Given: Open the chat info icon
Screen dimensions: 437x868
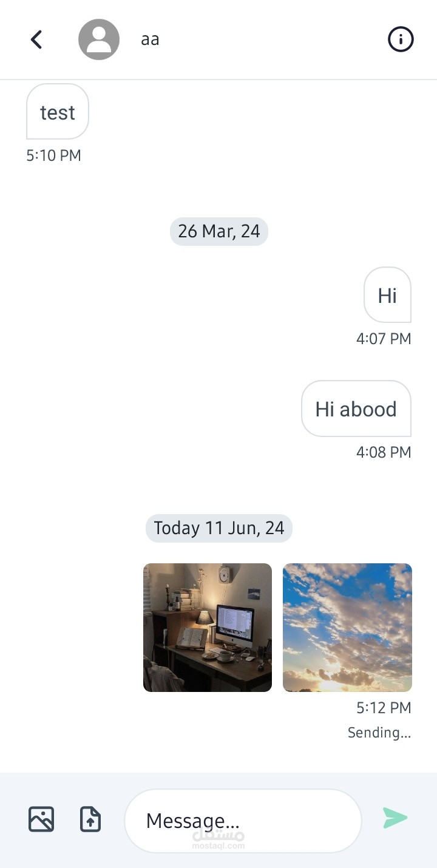Looking at the screenshot, I should coord(401,39).
